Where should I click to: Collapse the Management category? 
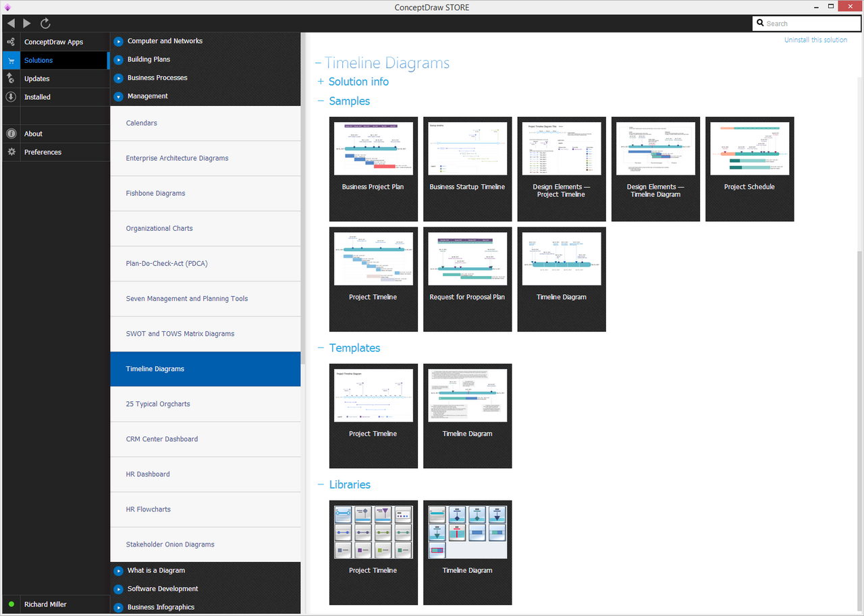[x=118, y=96]
